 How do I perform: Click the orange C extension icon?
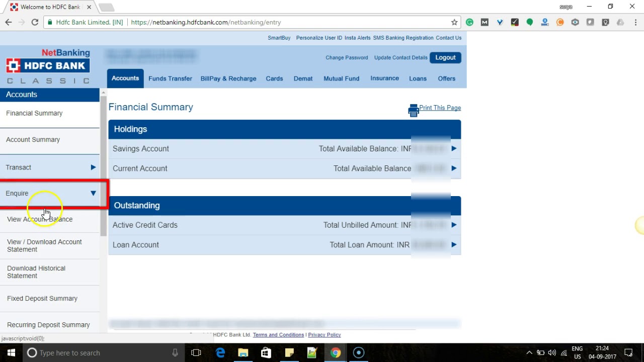tap(560, 22)
